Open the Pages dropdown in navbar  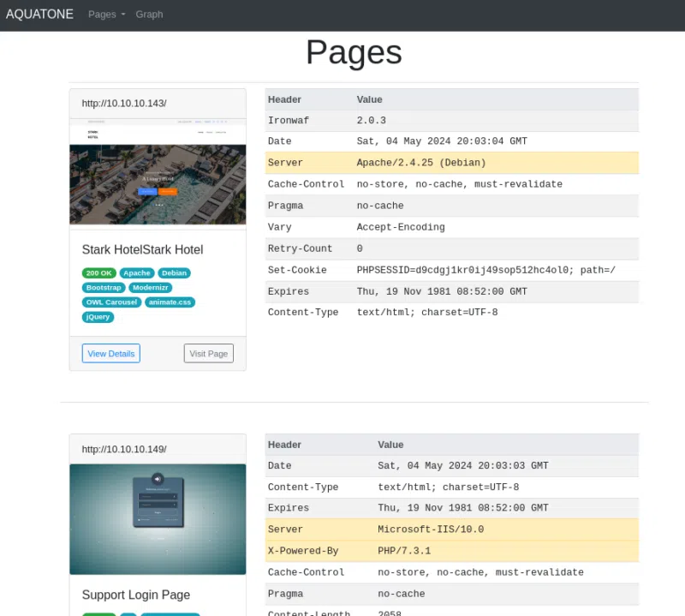pyautogui.click(x=106, y=15)
